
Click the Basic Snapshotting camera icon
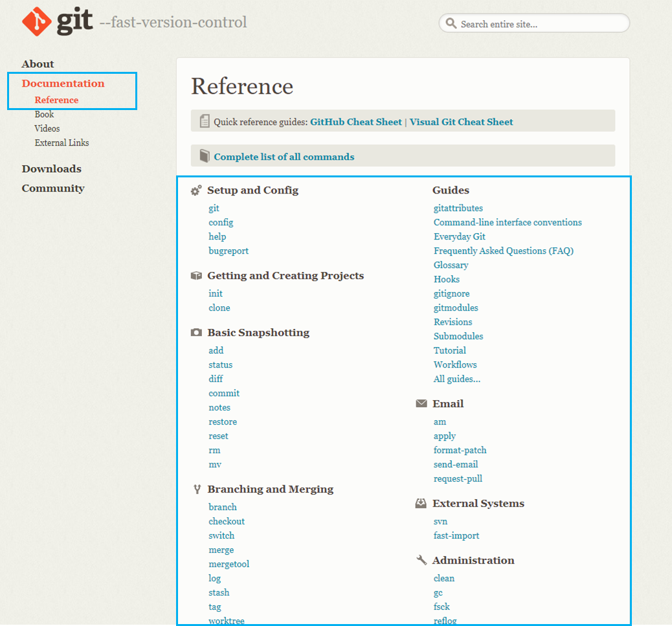coord(196,333)
